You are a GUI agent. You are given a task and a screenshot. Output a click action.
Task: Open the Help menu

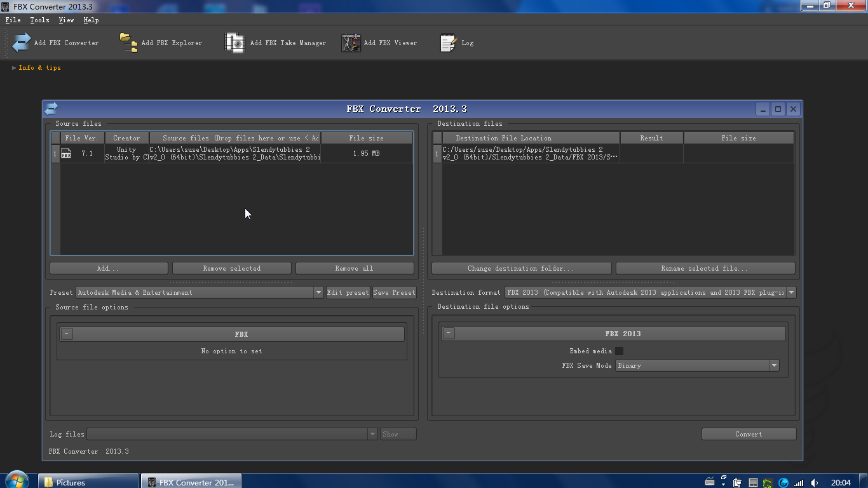tap(91, 20)
